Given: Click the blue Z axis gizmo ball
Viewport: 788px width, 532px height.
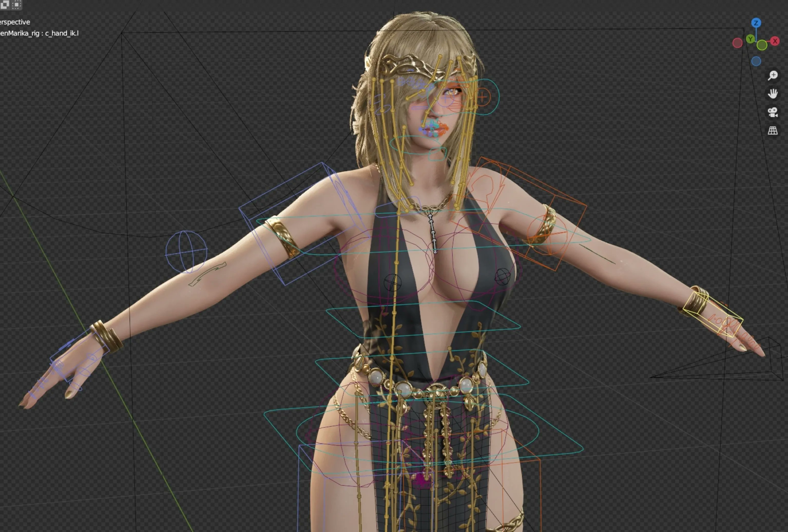Looking at the screenshot, I should click(756, 23).
